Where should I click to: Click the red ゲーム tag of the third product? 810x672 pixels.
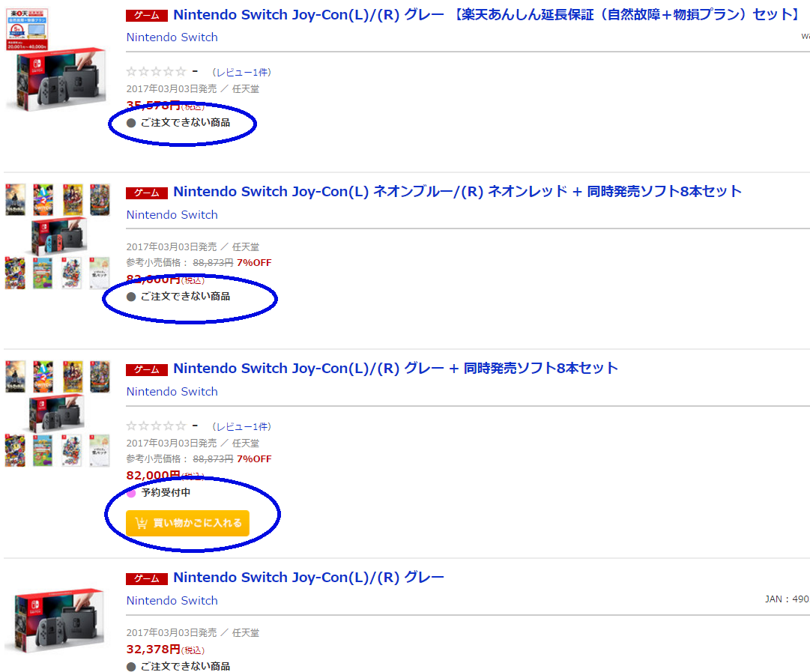tap(147, 369)
